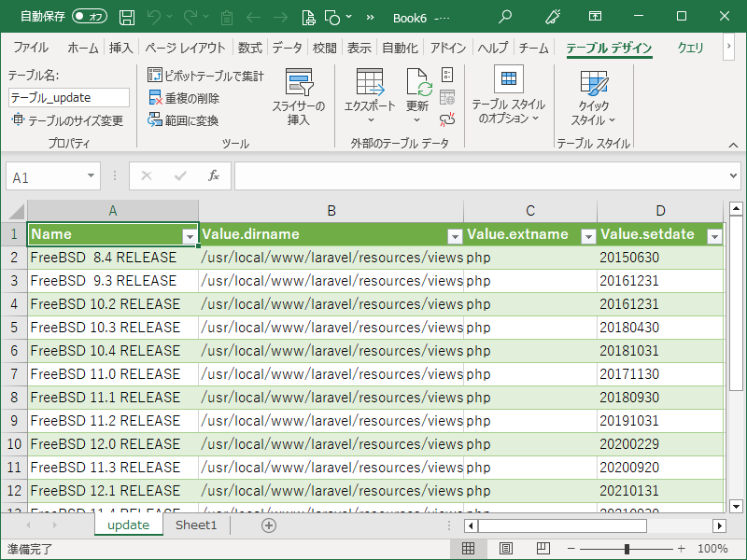
Task: Toggle the AutoSave switch
Action: [x=90, y=17]
